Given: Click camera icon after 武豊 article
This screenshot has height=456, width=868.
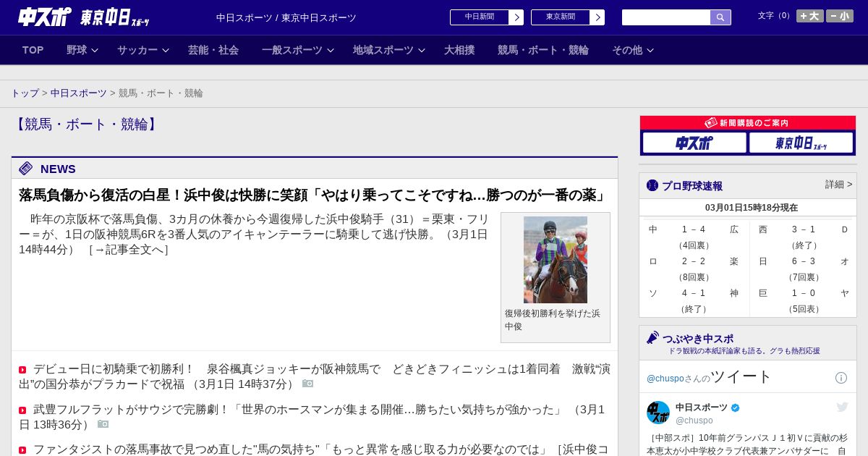Looking at the screenshot, I should coord(103,424).
